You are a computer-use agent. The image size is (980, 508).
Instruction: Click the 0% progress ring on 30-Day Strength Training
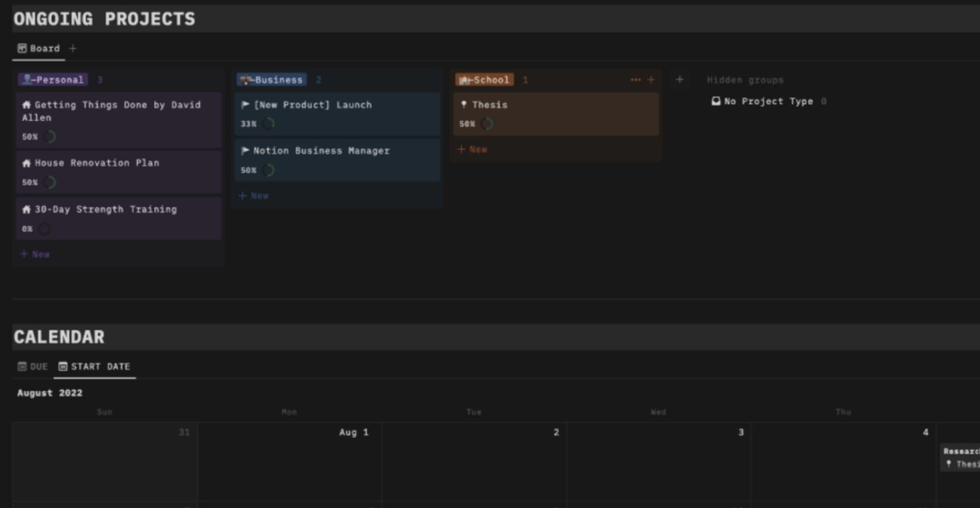[44, 229]
